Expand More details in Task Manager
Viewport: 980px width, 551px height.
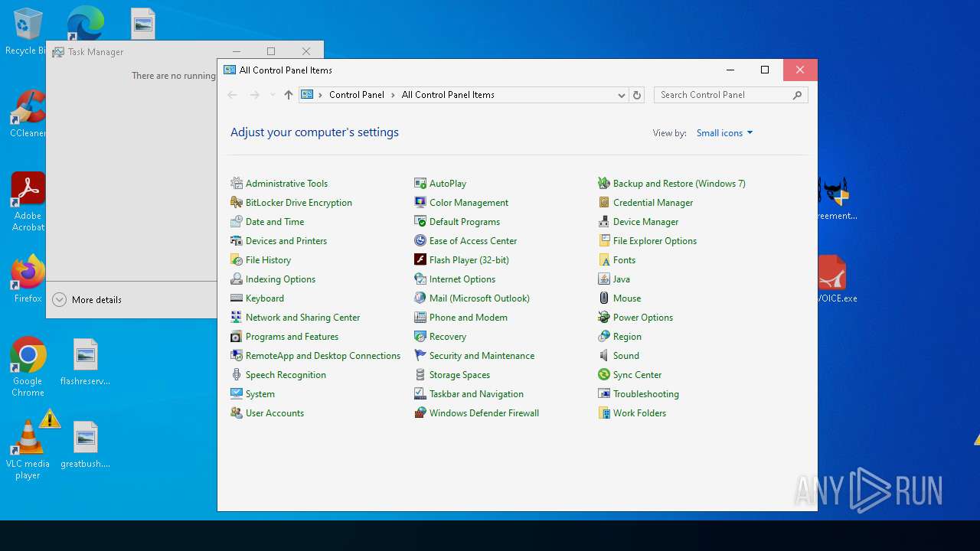[x=87, y=300]
